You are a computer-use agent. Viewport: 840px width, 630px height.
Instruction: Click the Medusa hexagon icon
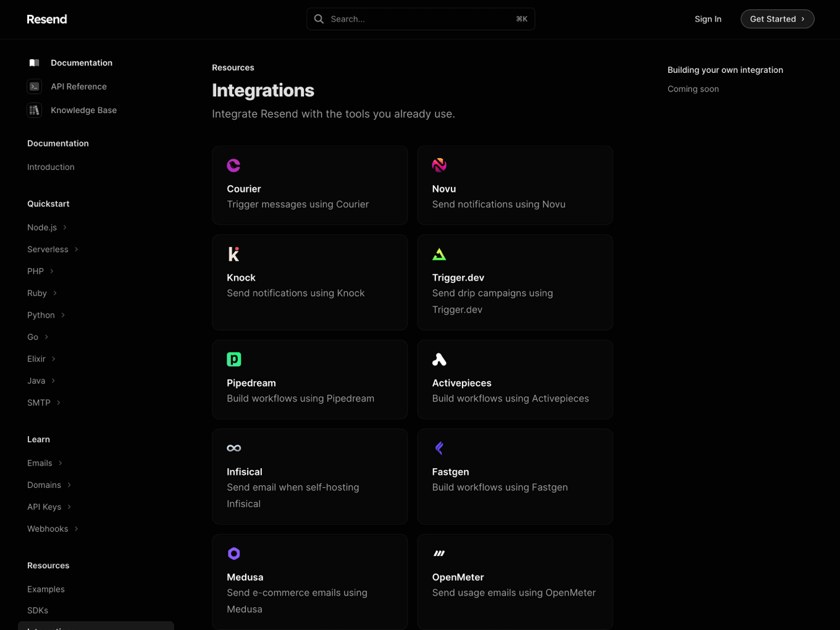click(233, 553)
